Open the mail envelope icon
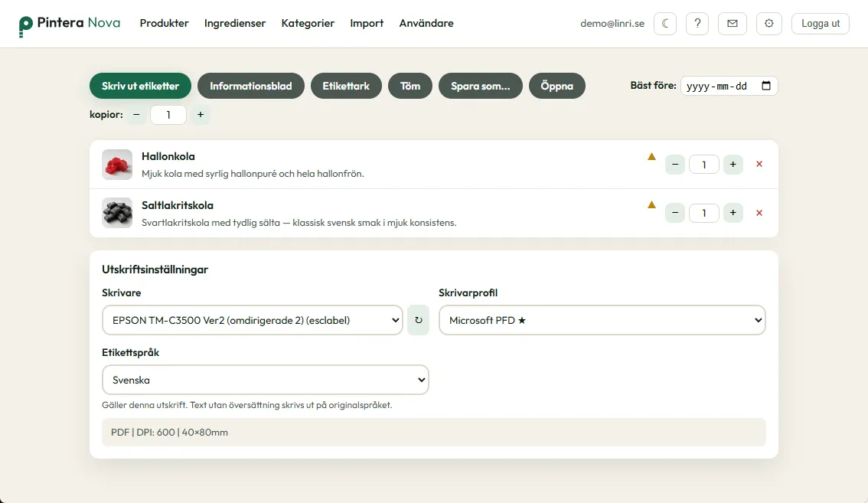Screen dimensions: 868x503 coord(733,24)
